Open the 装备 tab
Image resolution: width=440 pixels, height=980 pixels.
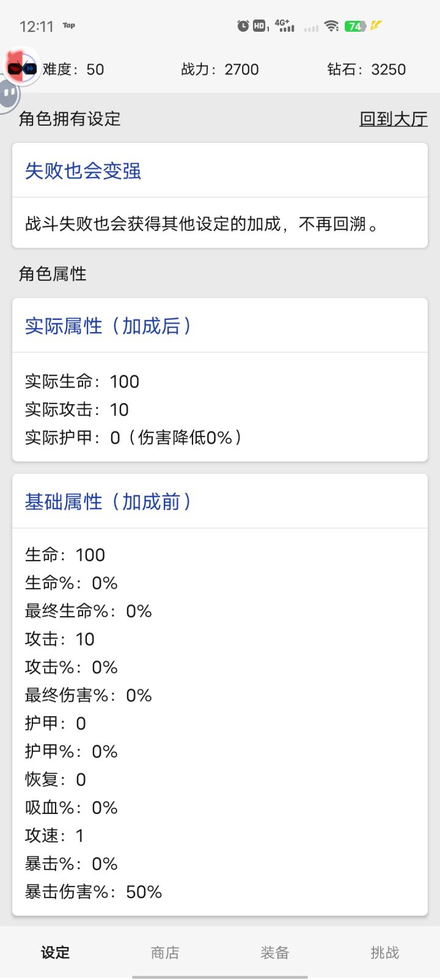coord(275,952)
